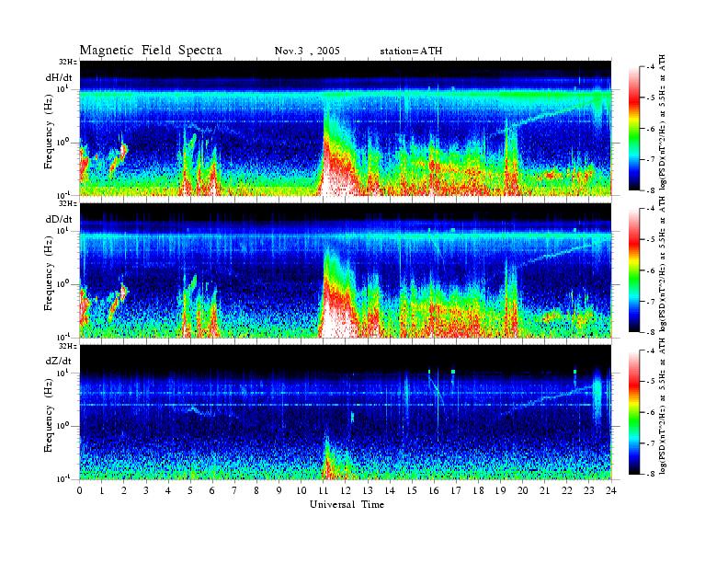Click the 'station=ATH' label
The width and height of the screenshot is (728, 563).
coord(411,52)
